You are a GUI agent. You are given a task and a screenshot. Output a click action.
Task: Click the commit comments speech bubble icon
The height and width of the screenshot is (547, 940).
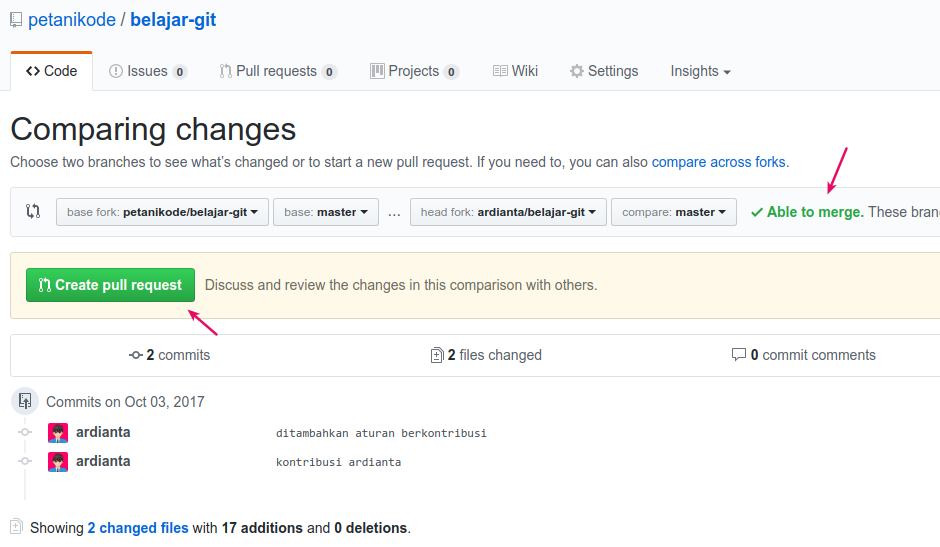point(738,355)
